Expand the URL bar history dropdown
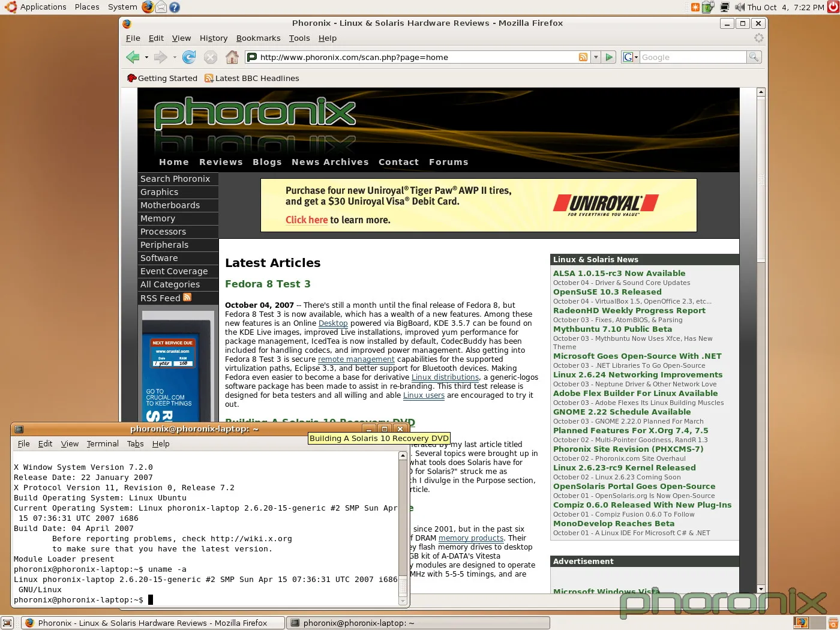 click(596, 57)
